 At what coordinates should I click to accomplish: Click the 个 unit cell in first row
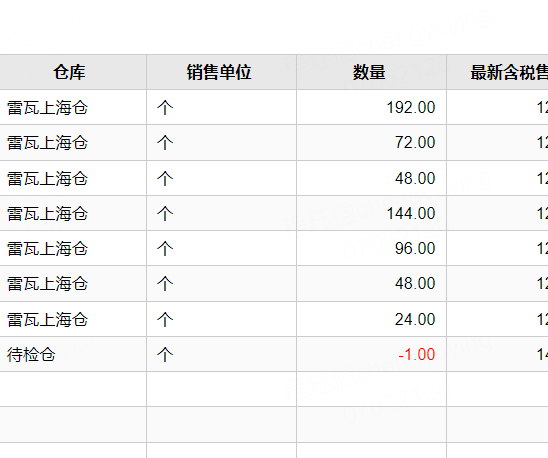pos(222,107)
